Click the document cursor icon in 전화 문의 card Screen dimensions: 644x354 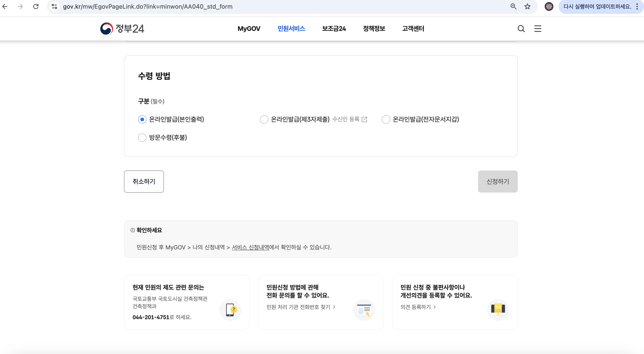(364, 310)
